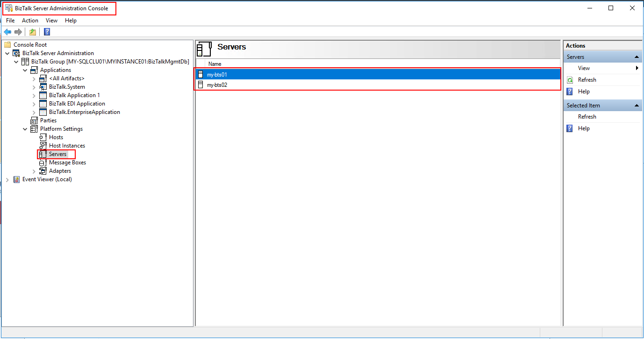
Task: Select the Servers tree item
Action: (x=57, y=154)
